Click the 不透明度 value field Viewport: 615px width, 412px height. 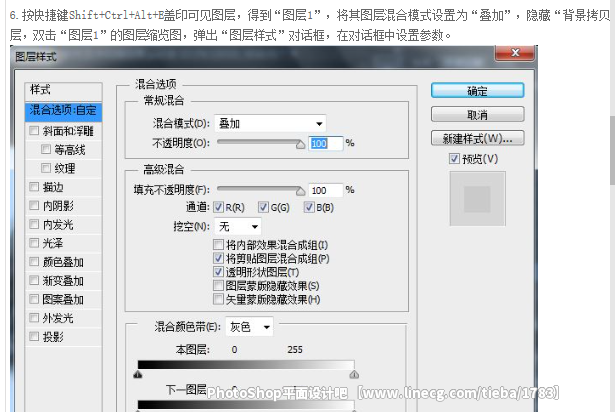pos(326,144)
